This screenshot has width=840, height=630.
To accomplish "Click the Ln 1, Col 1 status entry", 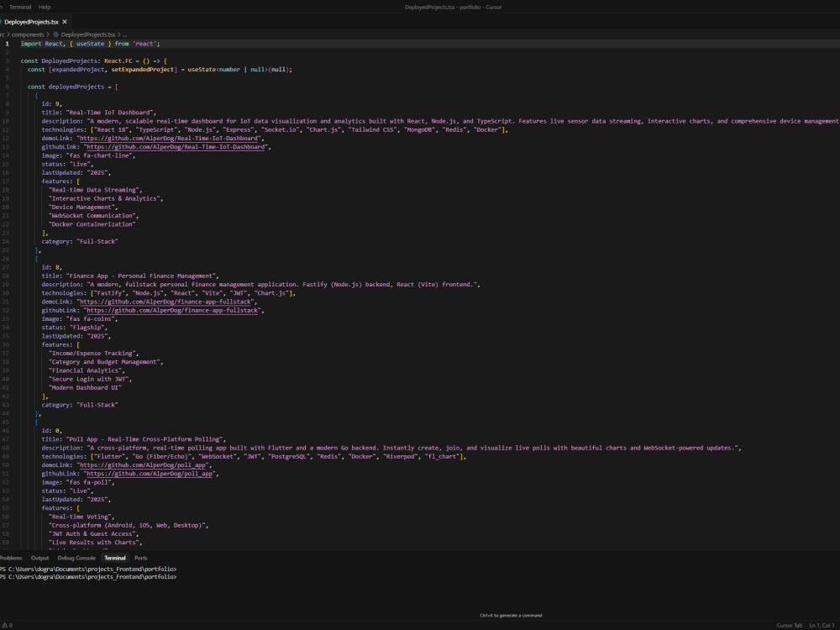I will point(822,625).
